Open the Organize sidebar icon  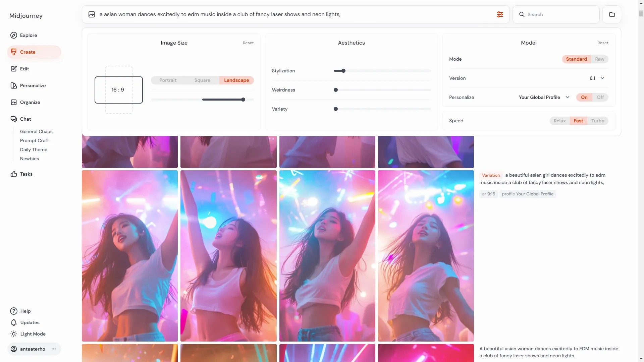[14, 102]
